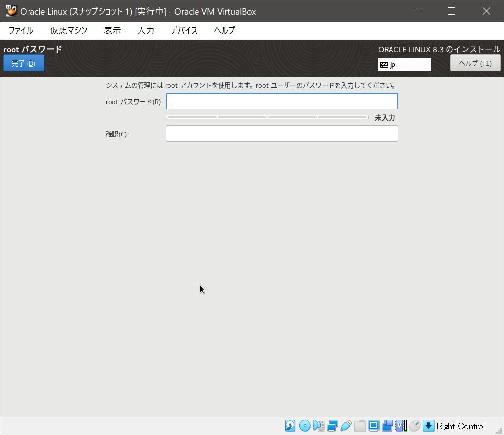The image size is (504, 435).
Task: Click the ORACLE LINUX 8.3 のインストール heading
Action: [x=439, y=49]
